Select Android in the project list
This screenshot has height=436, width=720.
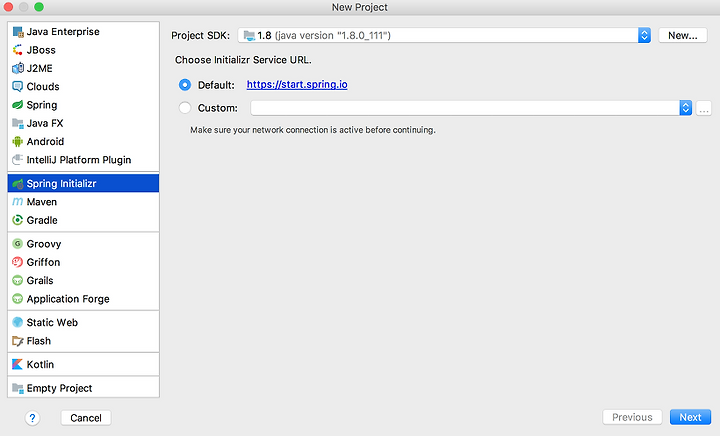(84, 142)
